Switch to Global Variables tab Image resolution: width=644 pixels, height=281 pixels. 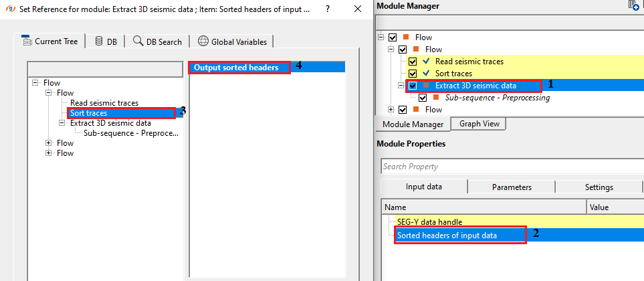[232, 42]
